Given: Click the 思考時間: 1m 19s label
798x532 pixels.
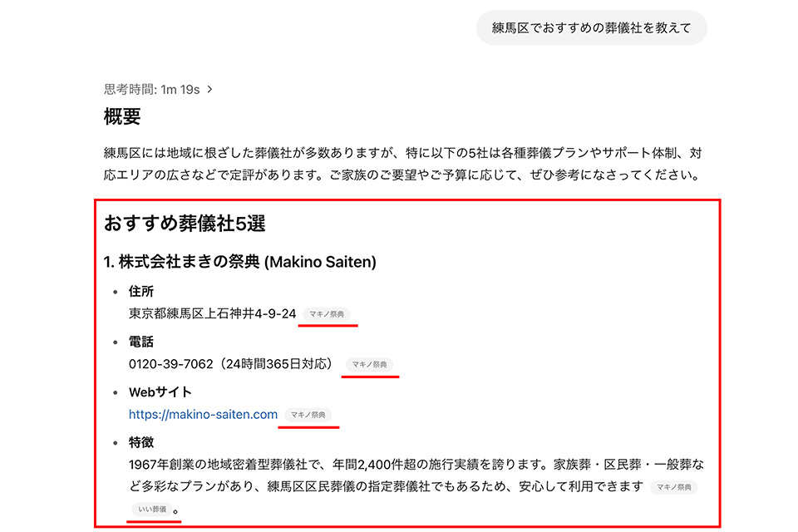Looking at the screenshot, I should click(x=151, y=90).
